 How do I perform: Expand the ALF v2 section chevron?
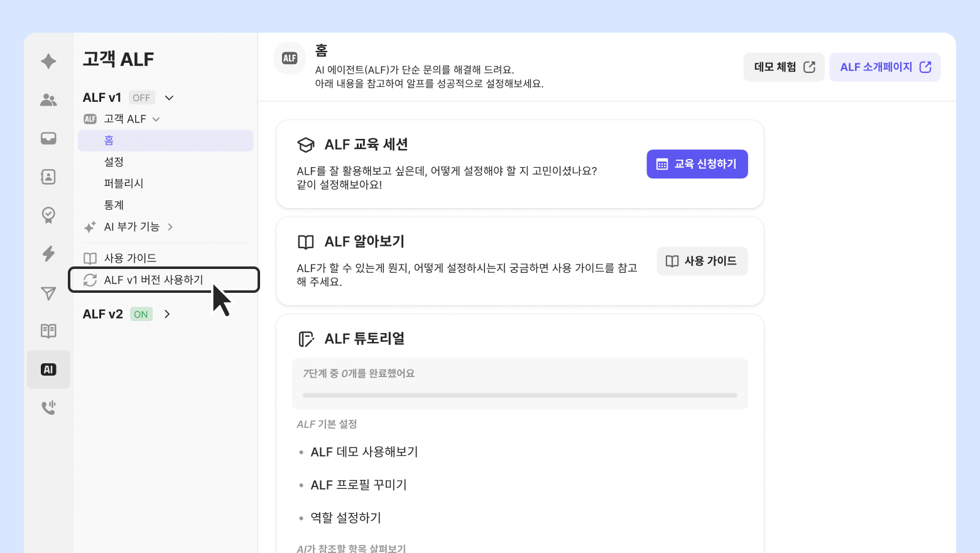tap(167, 314)
